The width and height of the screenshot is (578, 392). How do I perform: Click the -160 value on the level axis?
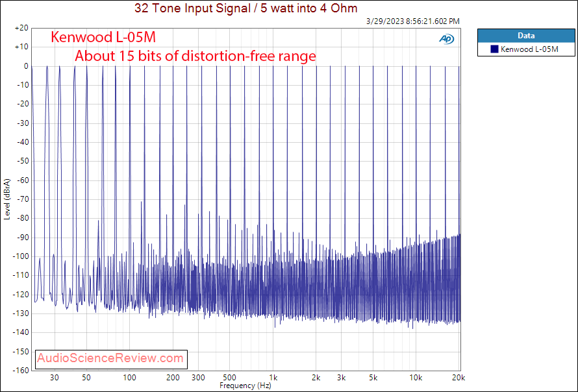(x=21, y=371)
